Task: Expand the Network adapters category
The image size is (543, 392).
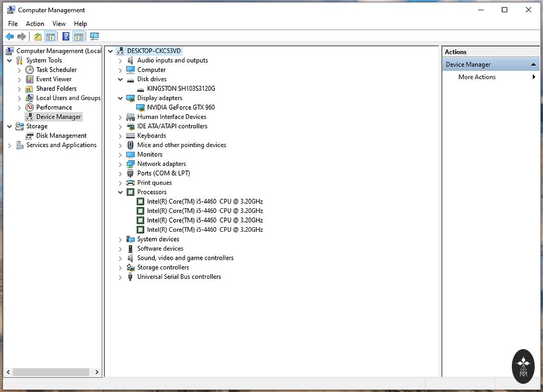Action: [x=121, y=164]
